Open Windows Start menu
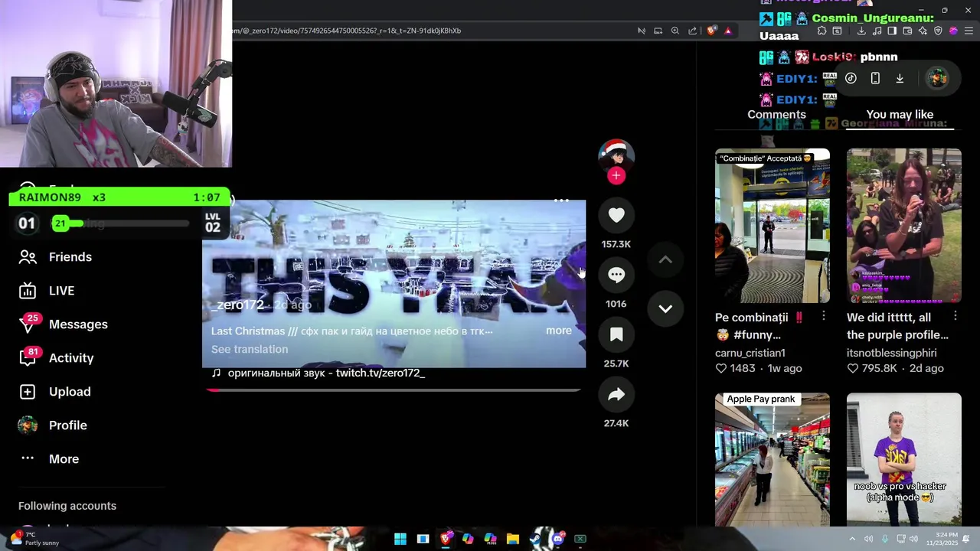Image resolution: width=980 pixels, height=551 pixels. [x=400, y=539]
